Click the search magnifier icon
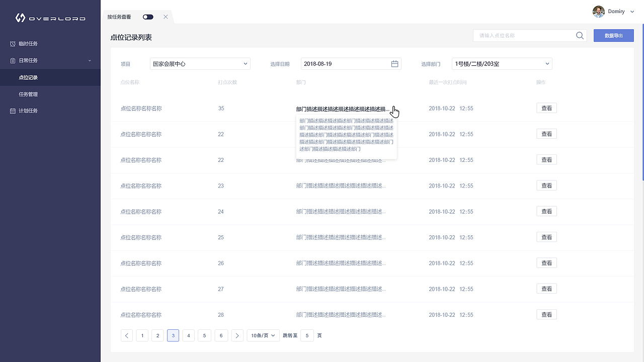The width and height of the screenshot is (644, 362). coord(579,35)
